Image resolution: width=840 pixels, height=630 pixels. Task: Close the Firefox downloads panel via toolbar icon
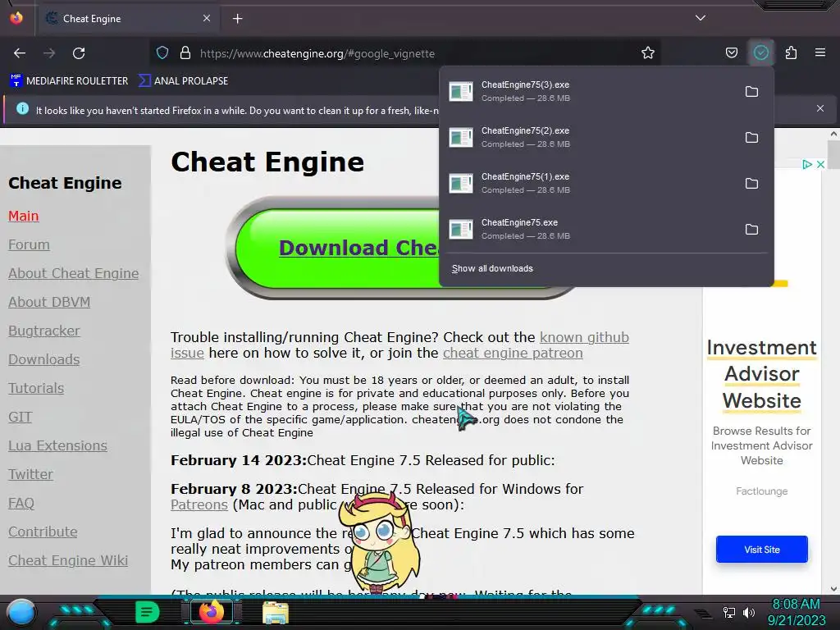click(761, 53)
